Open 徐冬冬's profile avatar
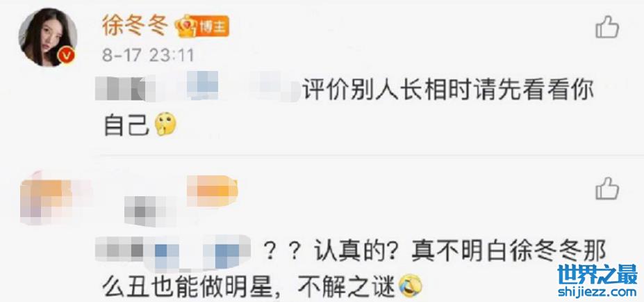This screenshot has width=644, height=302. coord(48,37)
